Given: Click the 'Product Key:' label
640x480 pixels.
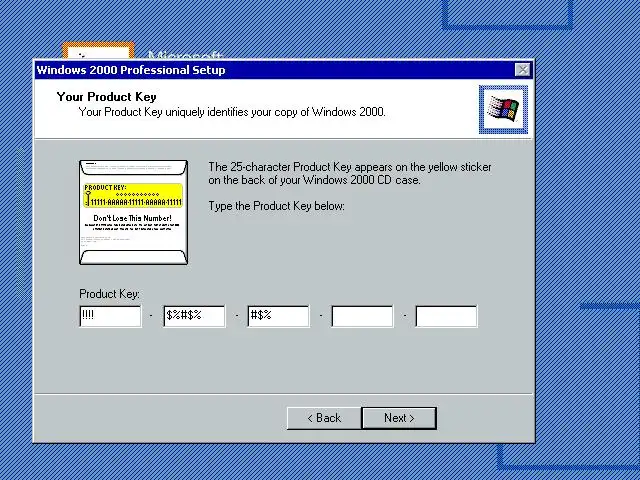Looking at the screenshot, I should tap(109, 294).
